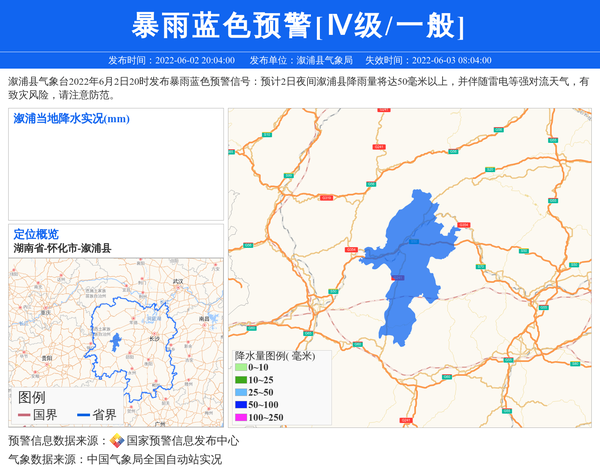Screen dimensions: 600x471
Task: Click the 定位概览 panel heading
Action: pos(36,234)
